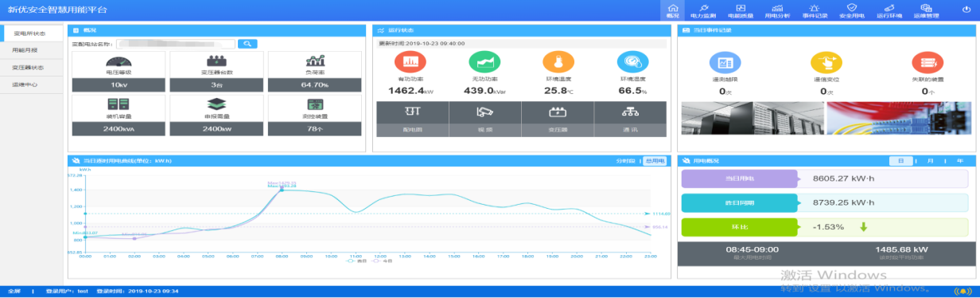
Task: Switch chart to 总用电 view
Action: (x=654, y=161)
